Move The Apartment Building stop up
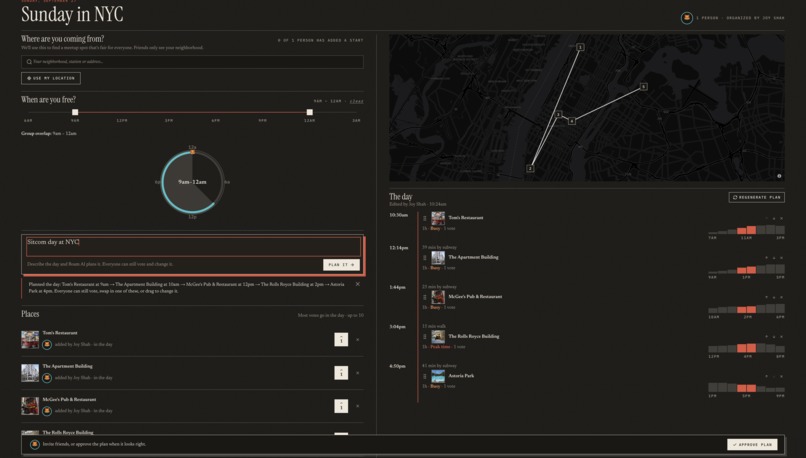The image size is (806, 458). click(766, 258)
